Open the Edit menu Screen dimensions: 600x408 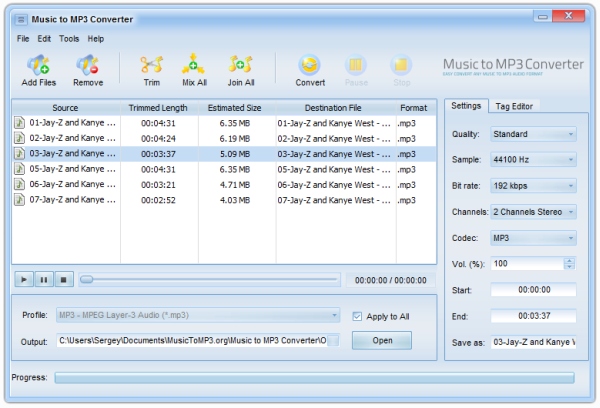tap(44, 39)
